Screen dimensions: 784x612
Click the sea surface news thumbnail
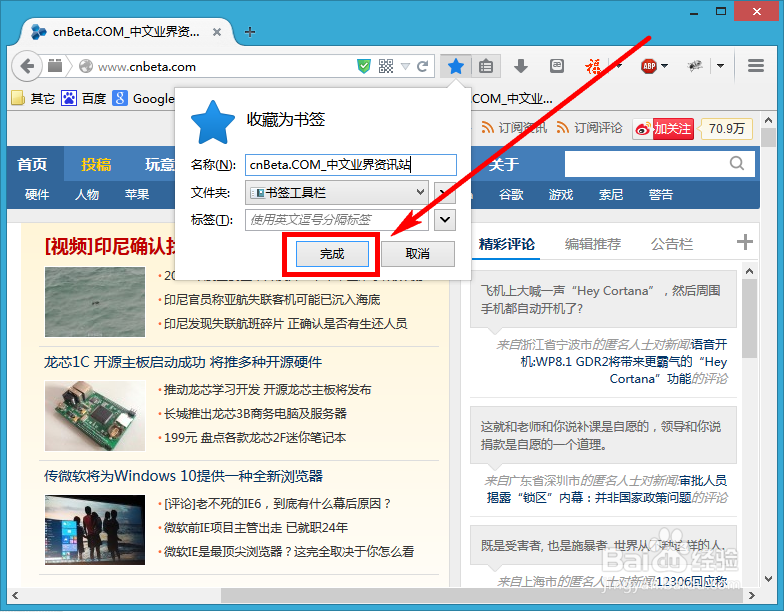[x=95, y=302]
